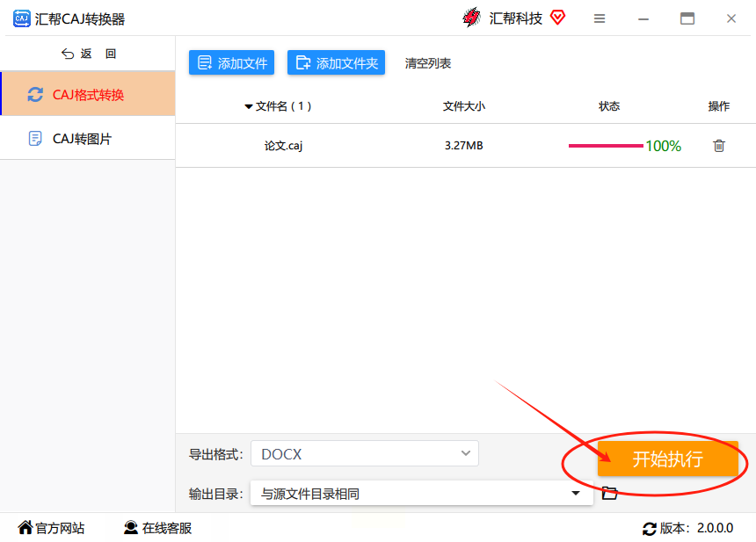756x542 pixels.
Task: Click the 在线客服 headset icon
Action: (131, 528)
